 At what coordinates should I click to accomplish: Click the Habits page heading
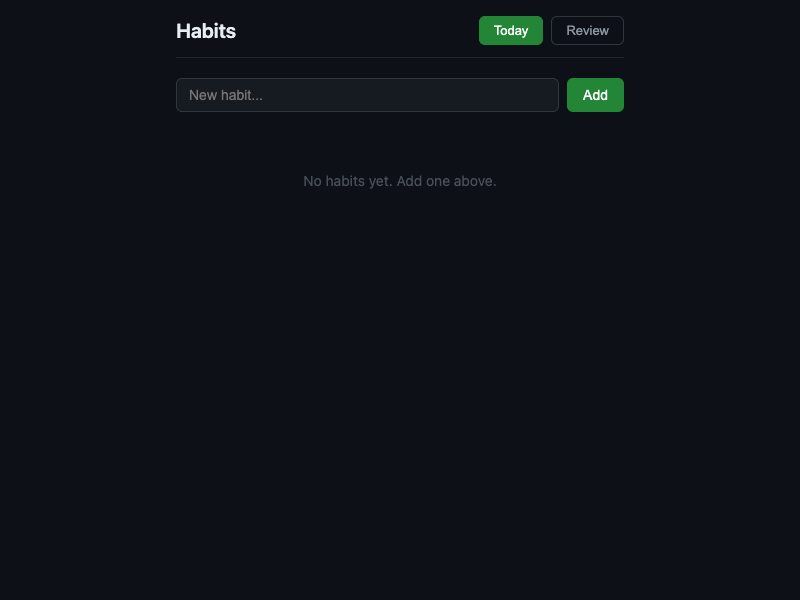pos(206,31)
